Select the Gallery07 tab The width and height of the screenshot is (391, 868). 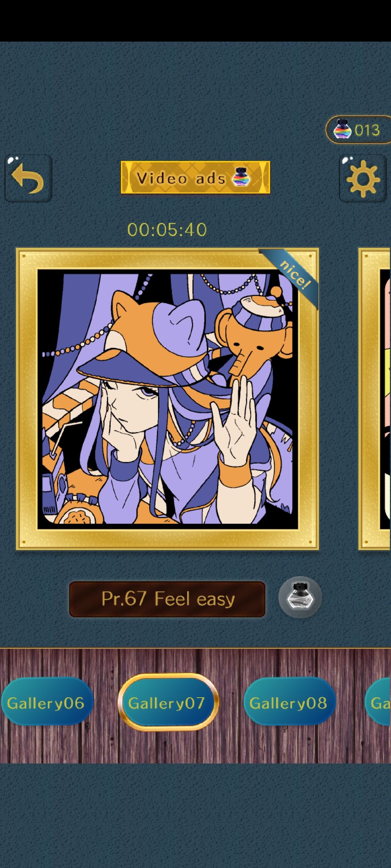pyautogui.click(x=167, y=702)
